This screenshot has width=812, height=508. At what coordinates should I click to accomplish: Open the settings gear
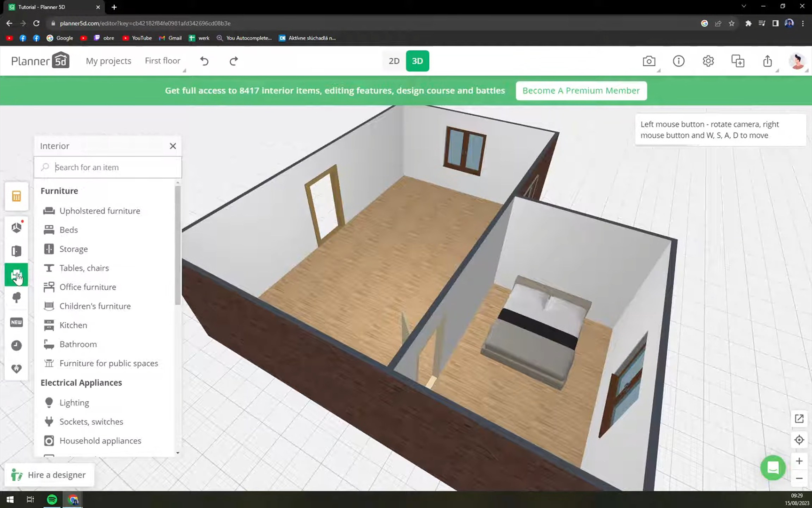[708, 61]
